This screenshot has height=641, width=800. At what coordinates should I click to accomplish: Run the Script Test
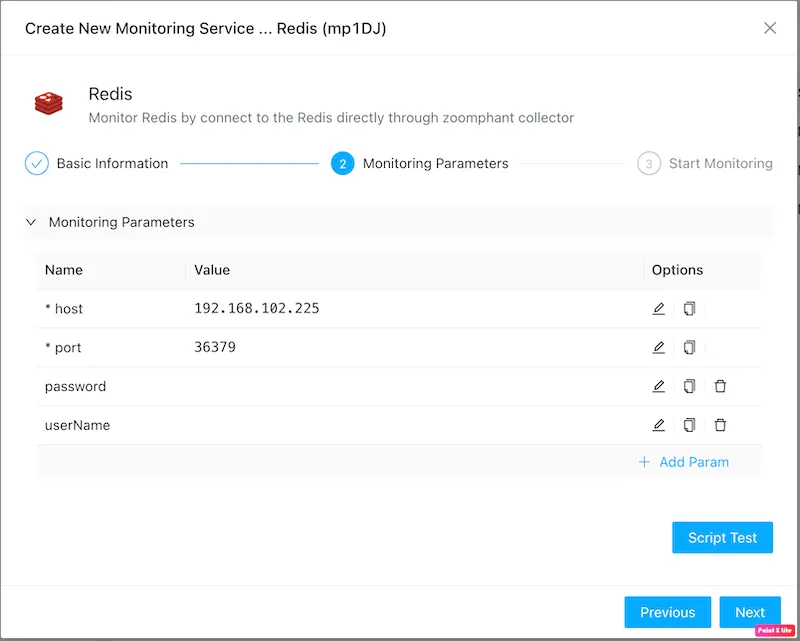click(722, 537)
